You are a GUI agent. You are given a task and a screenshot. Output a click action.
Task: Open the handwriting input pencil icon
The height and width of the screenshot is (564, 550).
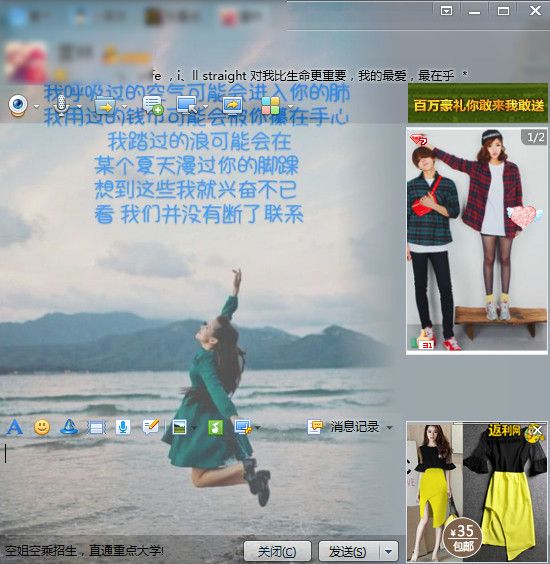(151, 427)
